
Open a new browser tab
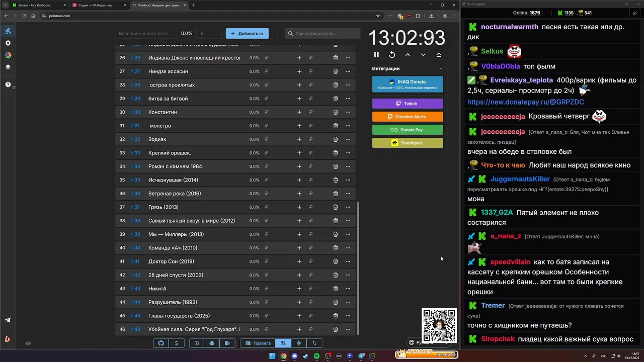point(194,5)
